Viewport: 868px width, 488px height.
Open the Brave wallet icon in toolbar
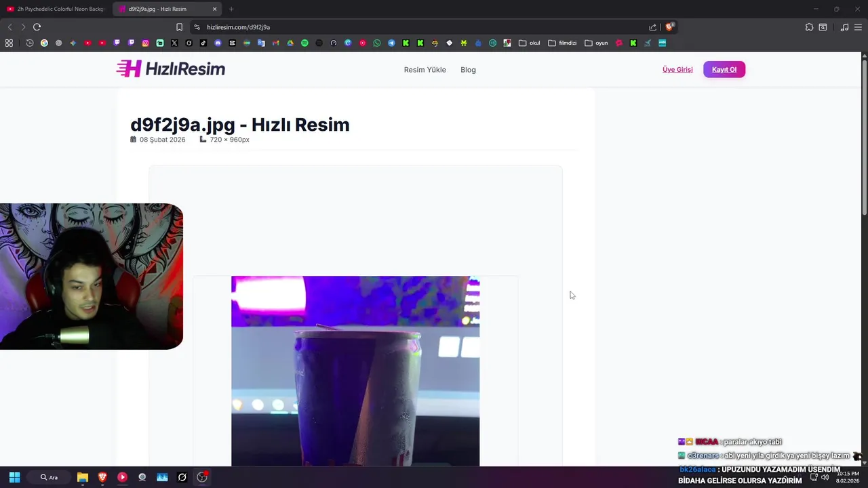(823, 27)
